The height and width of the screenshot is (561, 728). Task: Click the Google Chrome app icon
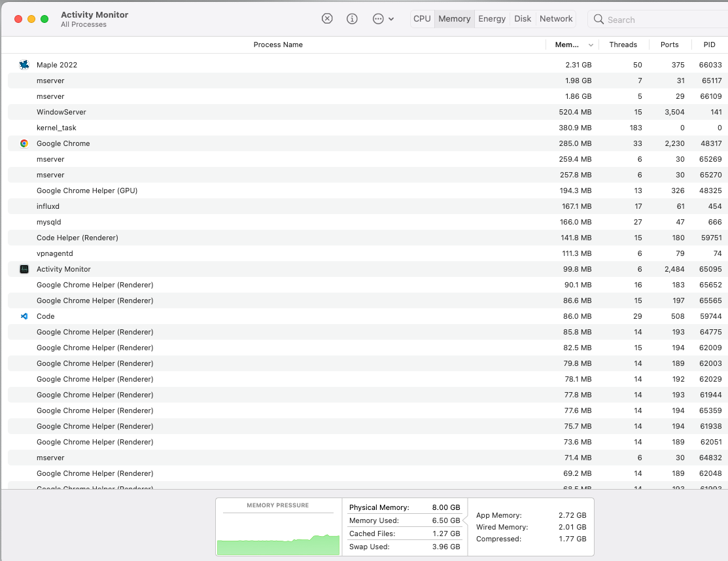point(24,143)
